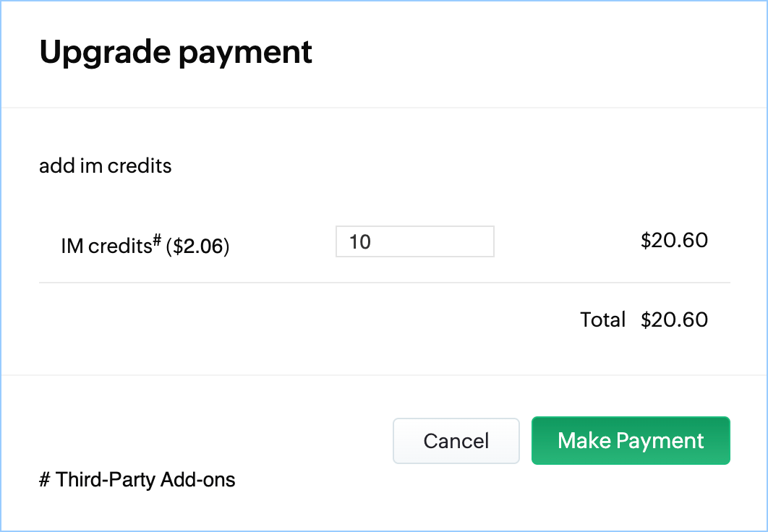
Task: Click the IM credits $20.60 line amount
Action: pos(674,240)
